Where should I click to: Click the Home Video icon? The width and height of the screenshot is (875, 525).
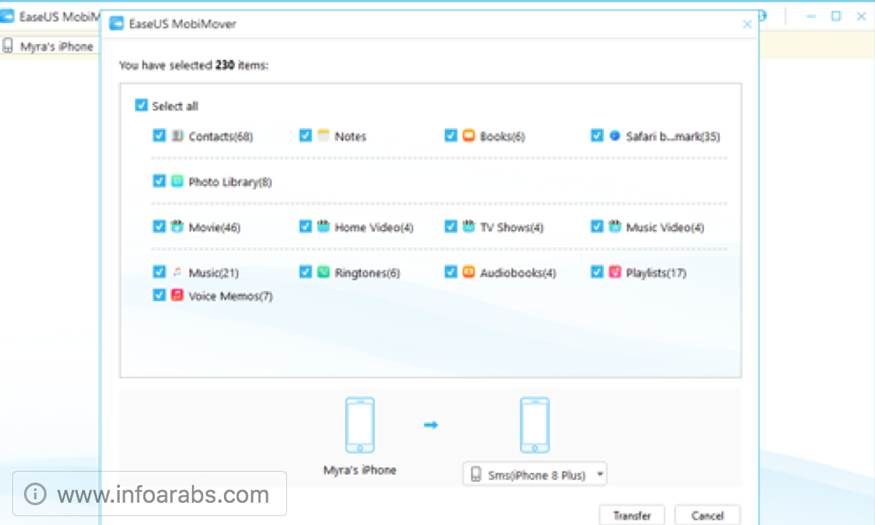tap(323, 227)
